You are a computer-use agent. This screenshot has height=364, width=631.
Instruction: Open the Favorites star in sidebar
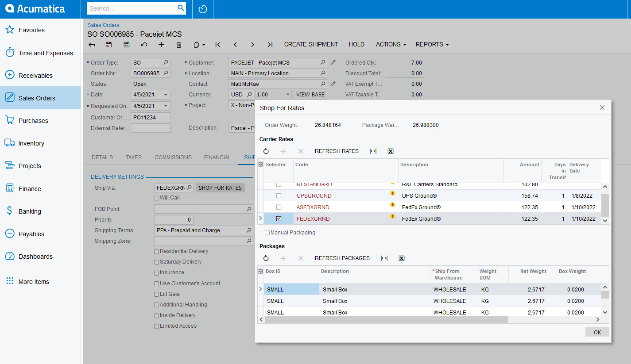pyautogui.click(x=10, y=30)
